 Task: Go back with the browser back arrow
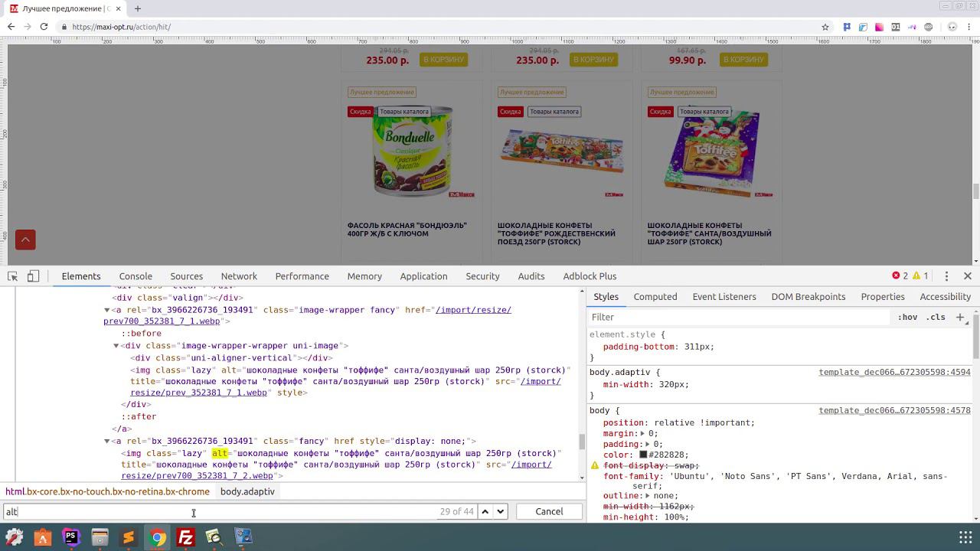[x=11, y=27]
